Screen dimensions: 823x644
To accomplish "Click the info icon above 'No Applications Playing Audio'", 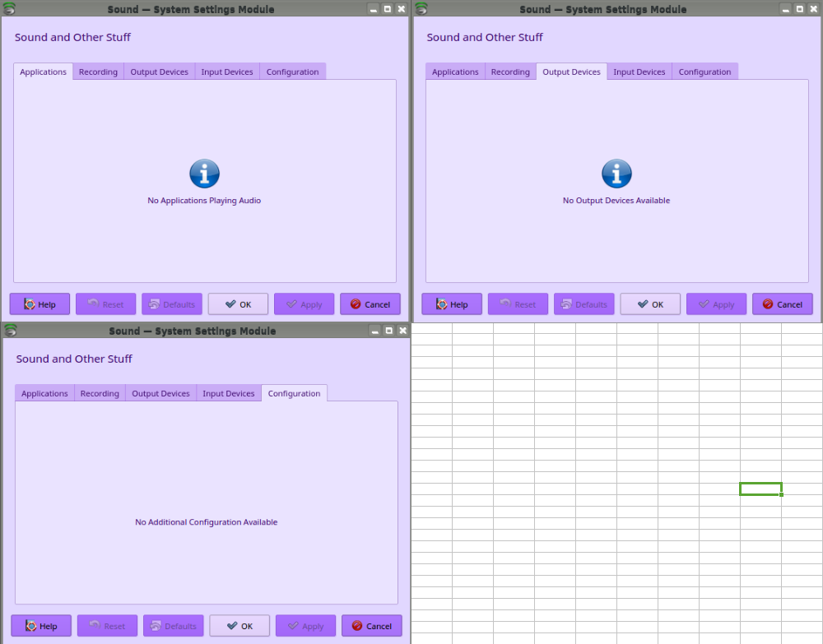I will [204, 174].
